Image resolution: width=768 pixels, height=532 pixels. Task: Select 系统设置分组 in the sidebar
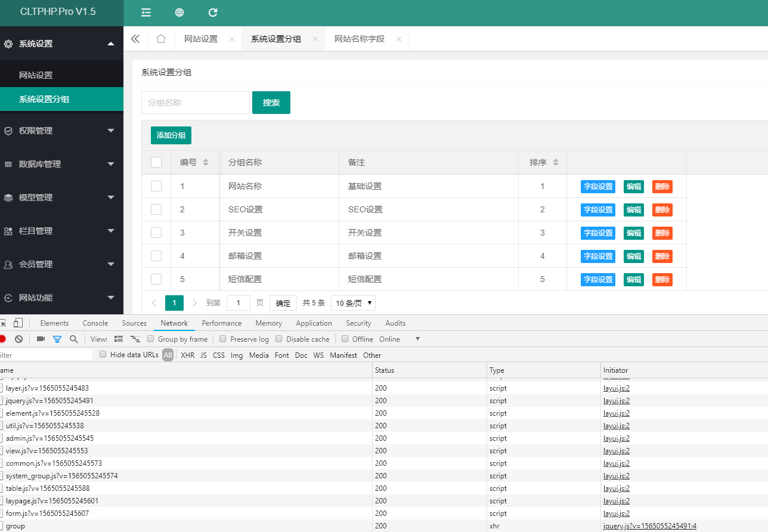pyautogui.click(x=61, y=99)
